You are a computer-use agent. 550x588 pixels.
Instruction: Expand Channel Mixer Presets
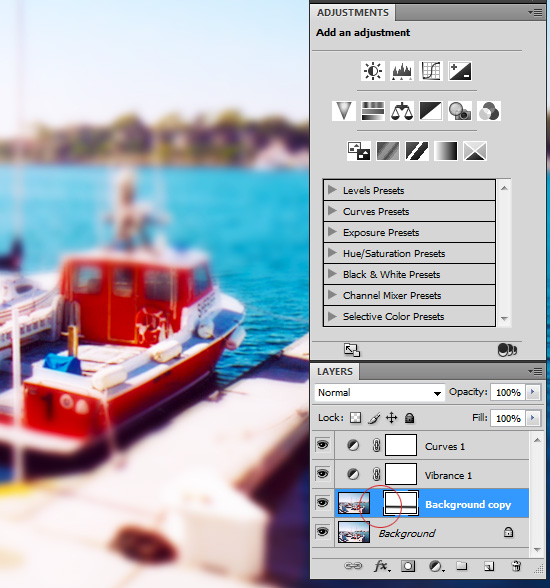click(x=331, y=295)
